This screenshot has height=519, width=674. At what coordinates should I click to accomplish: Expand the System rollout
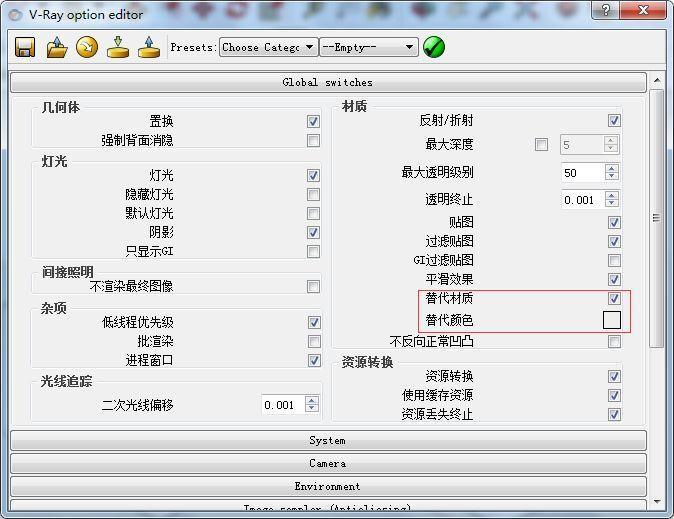coord(328,440)
